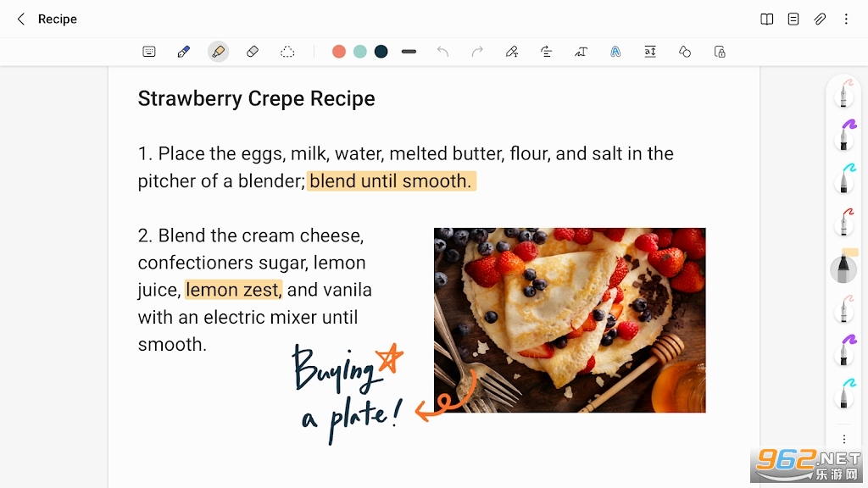Go back from Recipe note
Viewport: 868px width, 488px height.
[x=21, y=19]
